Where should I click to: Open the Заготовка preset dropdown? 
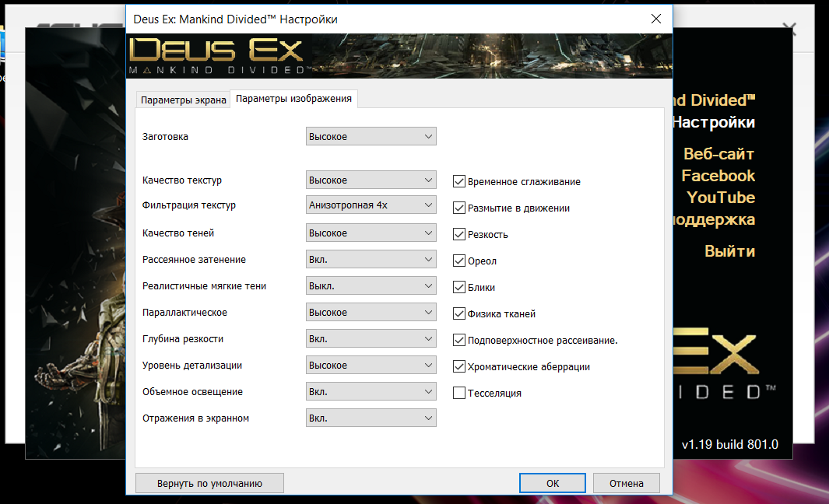(371, 136)
